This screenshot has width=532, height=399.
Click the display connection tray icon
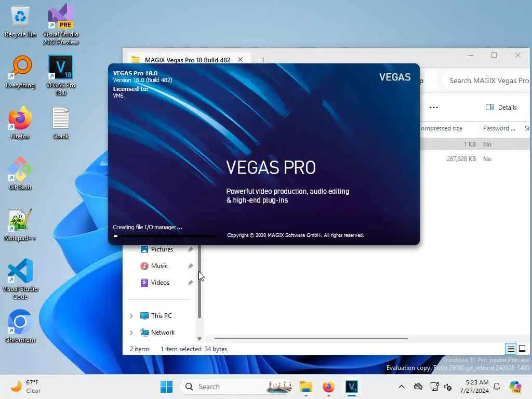434,387
